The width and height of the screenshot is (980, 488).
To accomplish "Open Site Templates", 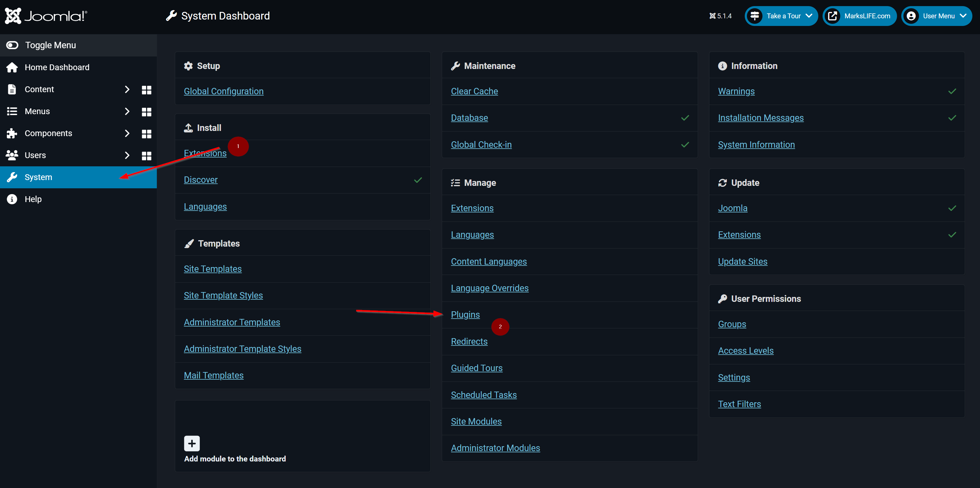I will point(213,269).
